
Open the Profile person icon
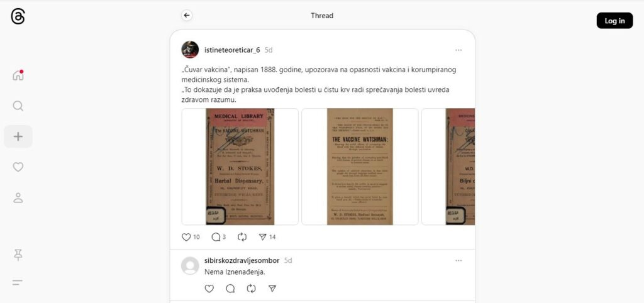18,197
